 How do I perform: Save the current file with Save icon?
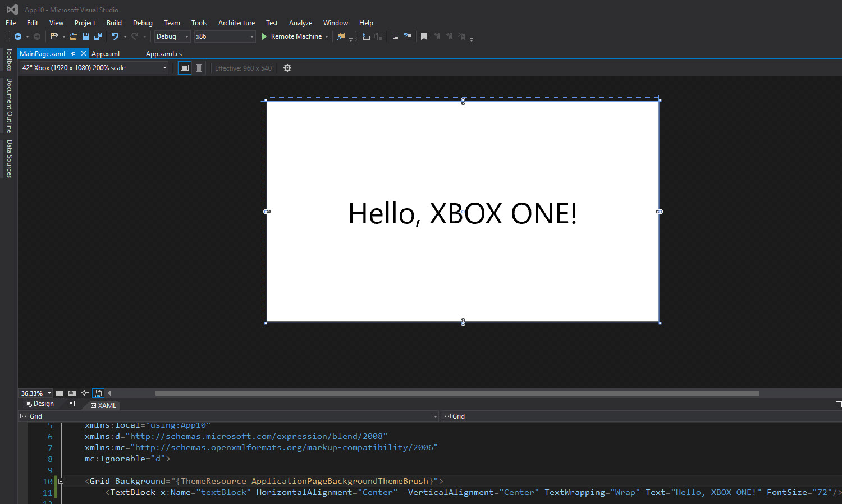tap(86, 36)
